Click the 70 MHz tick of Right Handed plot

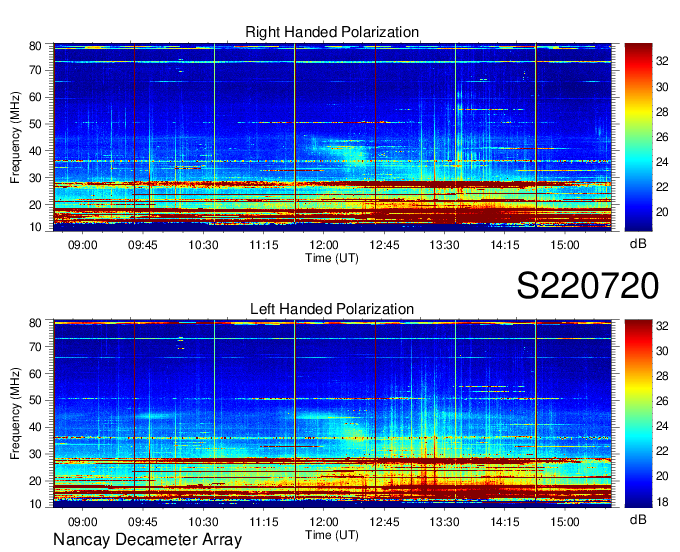[x=35, y=70]
